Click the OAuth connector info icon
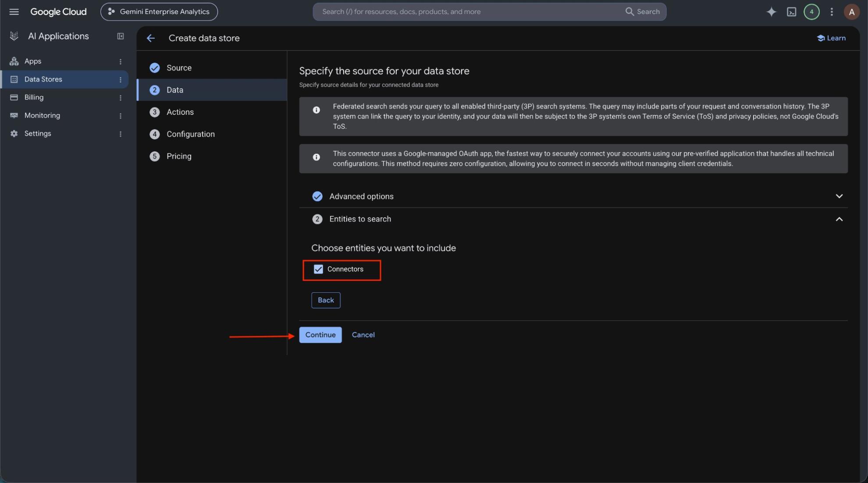Image resolution: width=868 pixels, height=483 pixels. [316, 157]
